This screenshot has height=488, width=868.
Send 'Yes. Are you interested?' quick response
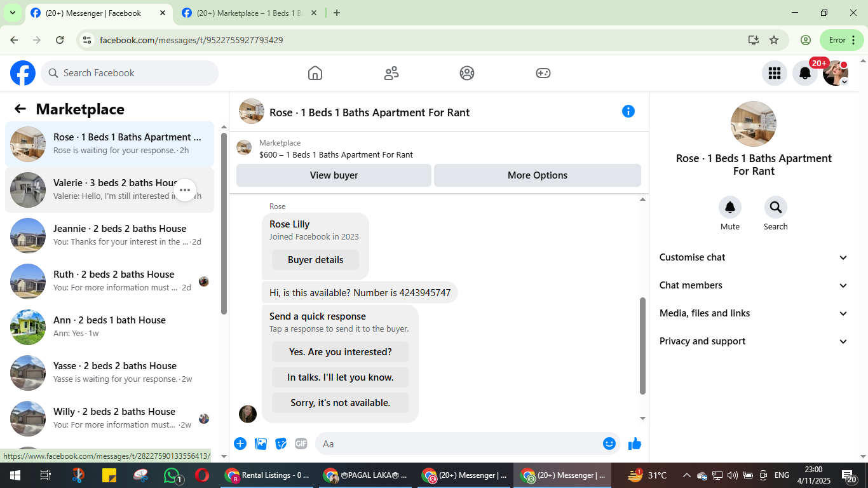340,352
